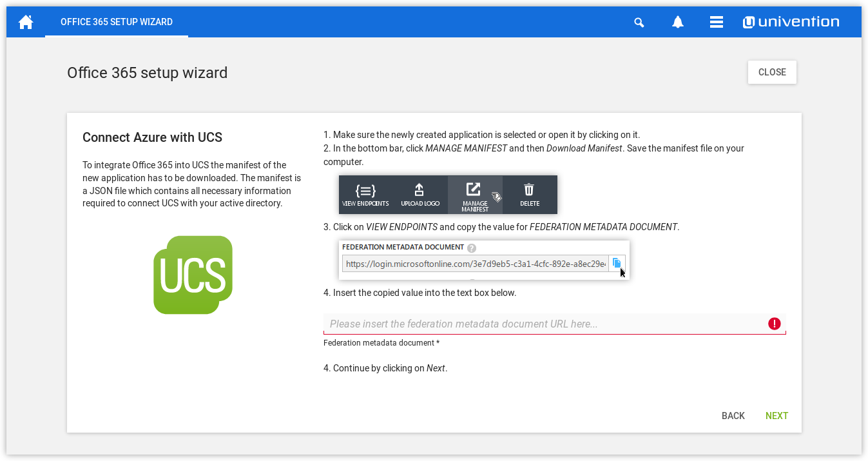Viewport: 868px width, 461px height.
Task: Click the manage manifest toolbar illustration
Action: pyautogui.click(x=448, y=195)
